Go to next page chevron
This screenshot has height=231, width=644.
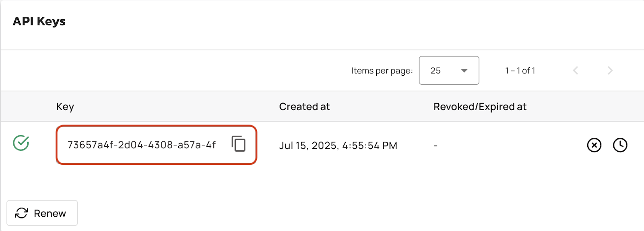point(610,71)
